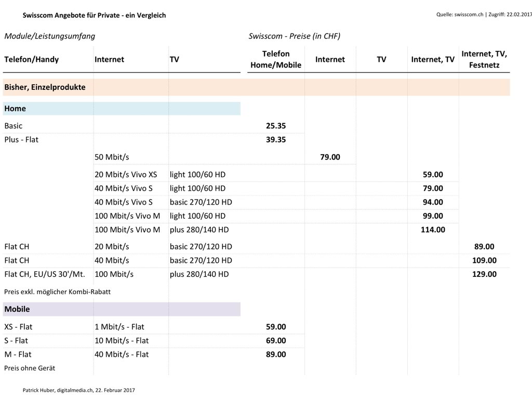Select the 'Internet, TV, Festnetz' column header
The width and height of the screenshot is (532, 399).
click(x=484, y=59)
